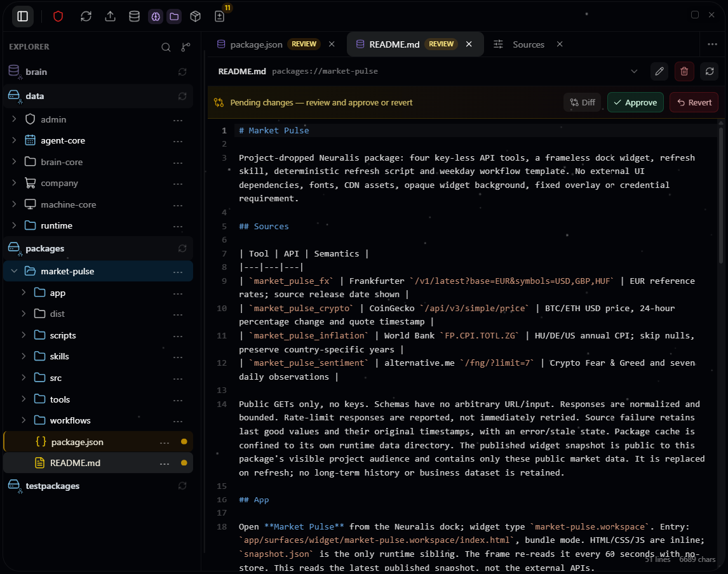This screenshot has width=728, height=574.
Task: Refresh the brain source
Action: point(182,72)
